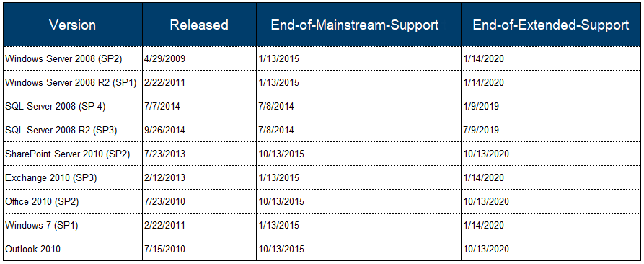The width and height of the screenshot is (644, 264).
Task: Click the Released column header
Action: pos(199,25)
